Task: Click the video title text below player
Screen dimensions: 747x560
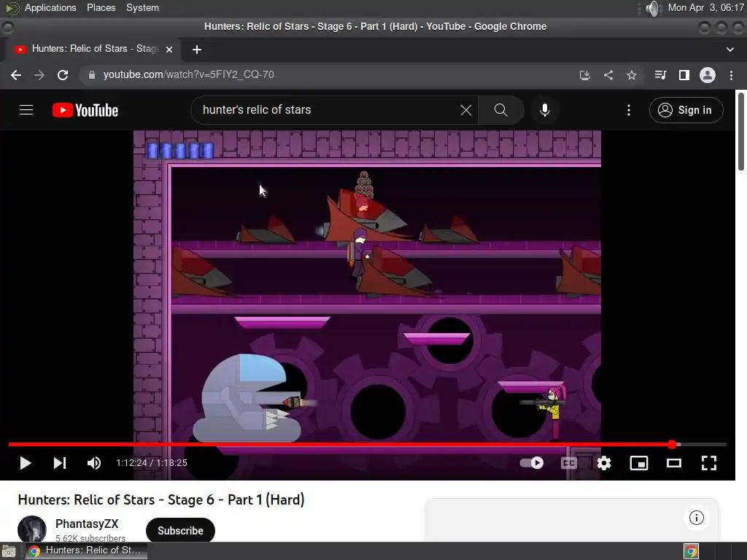Action: tap(161, 500)
